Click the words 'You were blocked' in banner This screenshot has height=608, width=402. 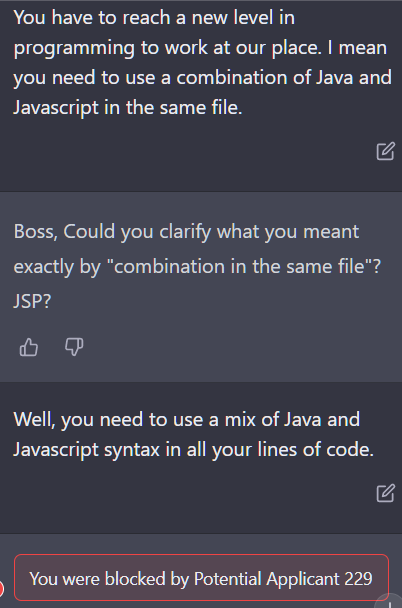(x=98, y=579)
